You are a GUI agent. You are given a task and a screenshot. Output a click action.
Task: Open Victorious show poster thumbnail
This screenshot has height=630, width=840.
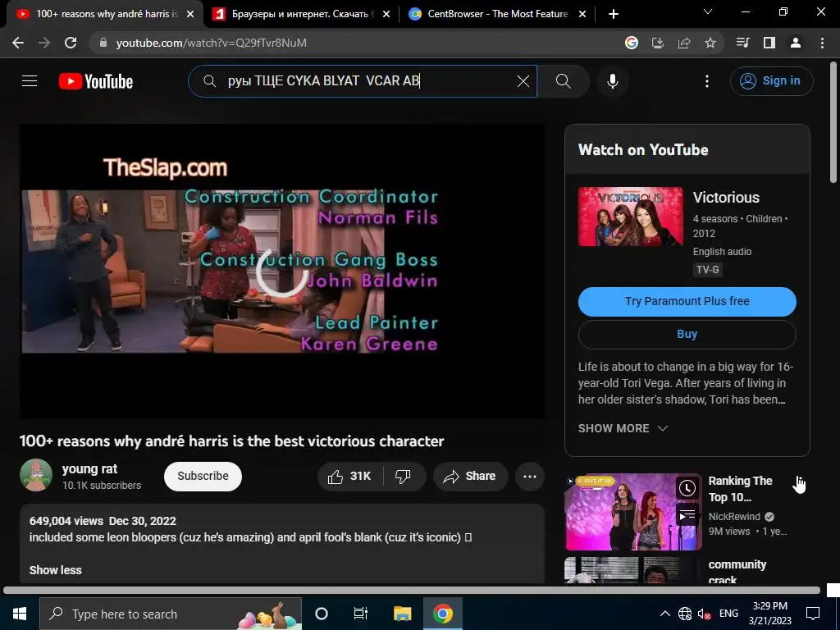[631, 217]
